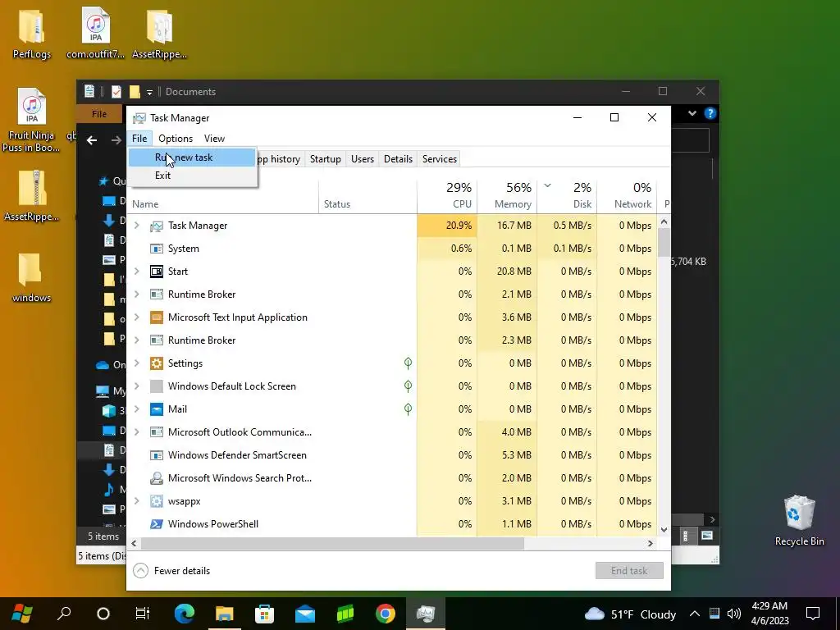The width and height of the screenshot is (840, 630).
Task: Click the Fewer details button
Action: coord(171,571)
